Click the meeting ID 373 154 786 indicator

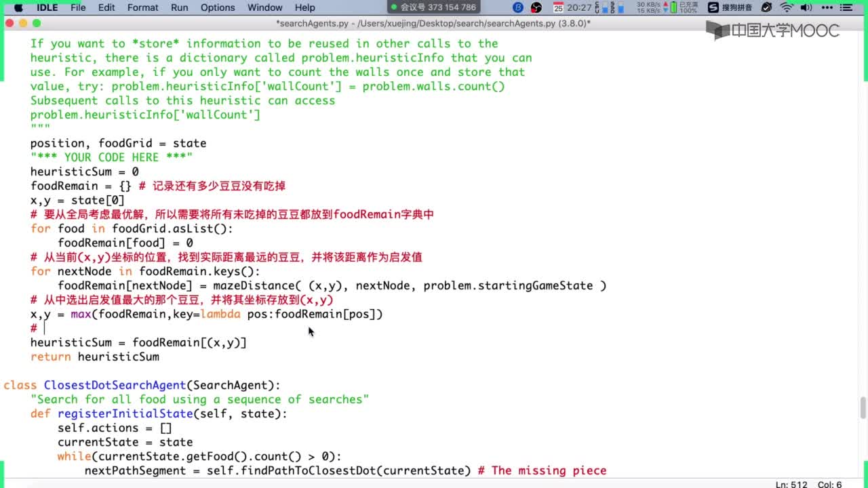(434, 7)
